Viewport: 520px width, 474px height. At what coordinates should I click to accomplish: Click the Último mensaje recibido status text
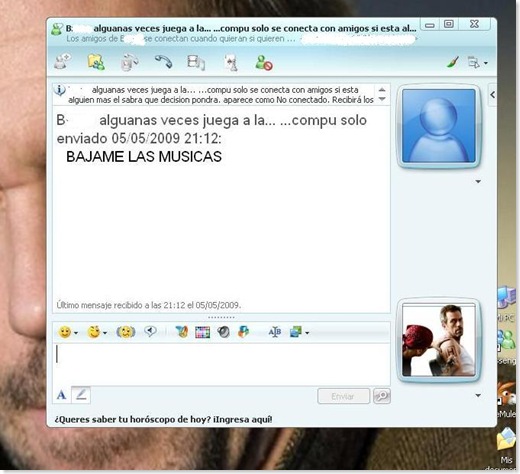[x=149, y=305]
